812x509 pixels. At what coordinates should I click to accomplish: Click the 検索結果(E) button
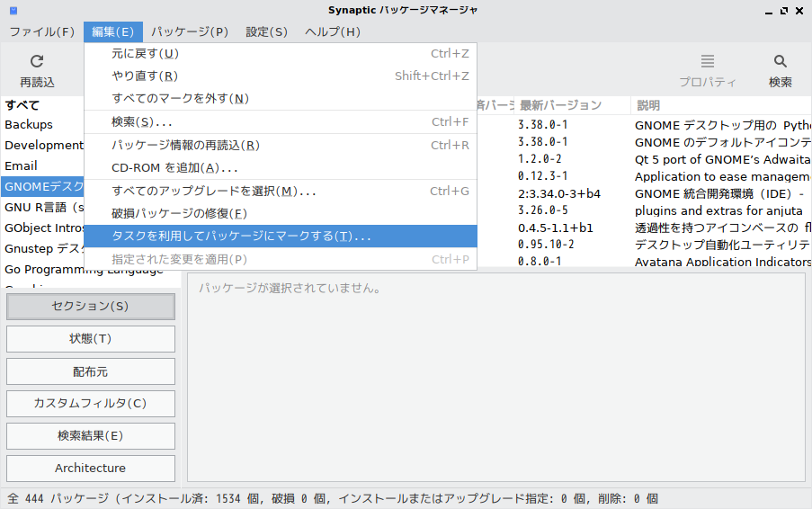click(91, 436)
